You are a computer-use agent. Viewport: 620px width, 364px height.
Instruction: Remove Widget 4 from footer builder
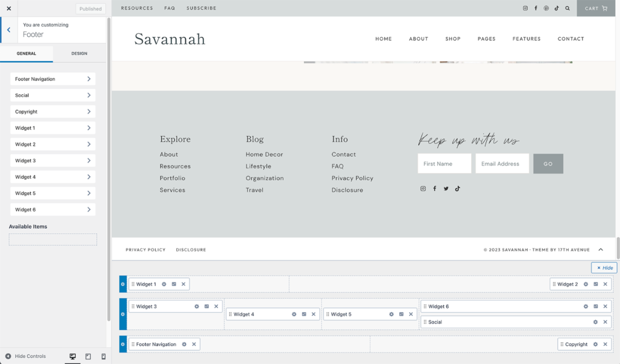314,314
